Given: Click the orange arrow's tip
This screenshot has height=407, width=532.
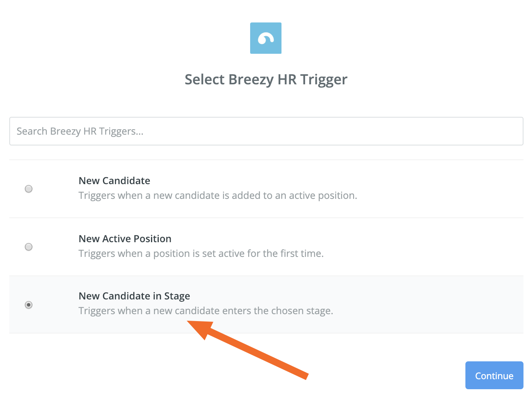Looking at the screenshot, I should pos(189,322).
